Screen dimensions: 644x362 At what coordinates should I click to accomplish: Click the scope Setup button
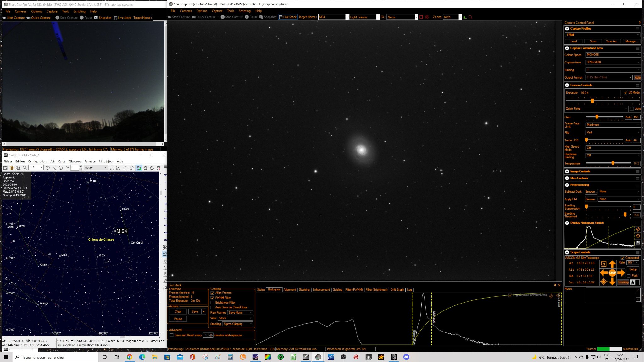tap(633, 269)
